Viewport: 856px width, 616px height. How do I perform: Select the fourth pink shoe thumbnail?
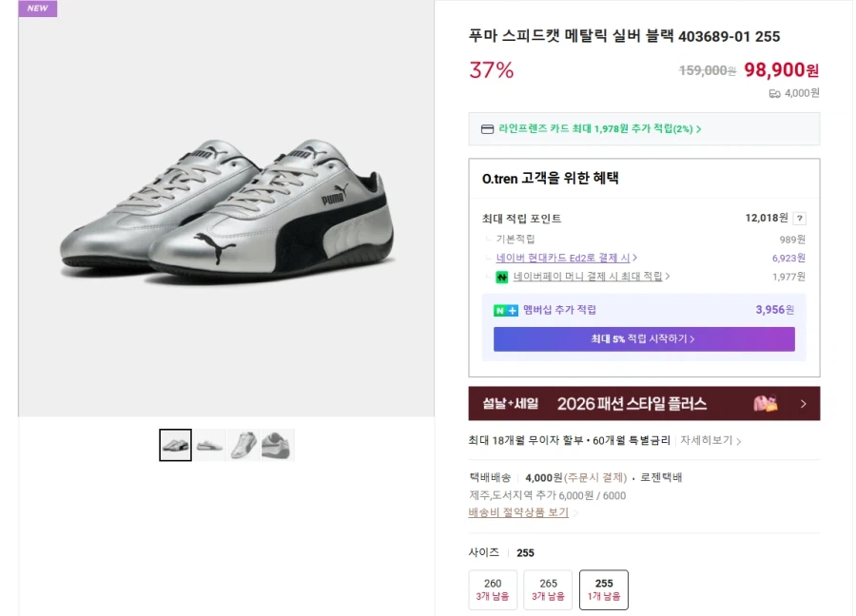click(278, 444)
